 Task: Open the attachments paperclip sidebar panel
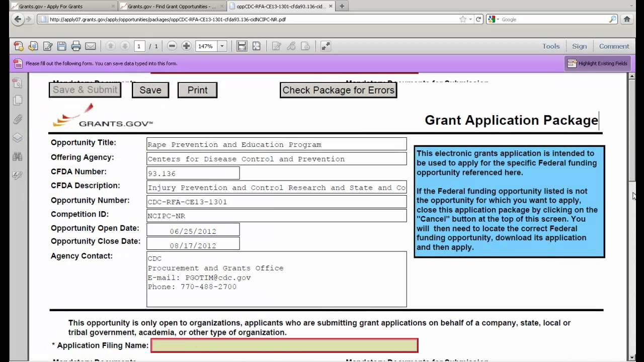click(x=17, y=119)
